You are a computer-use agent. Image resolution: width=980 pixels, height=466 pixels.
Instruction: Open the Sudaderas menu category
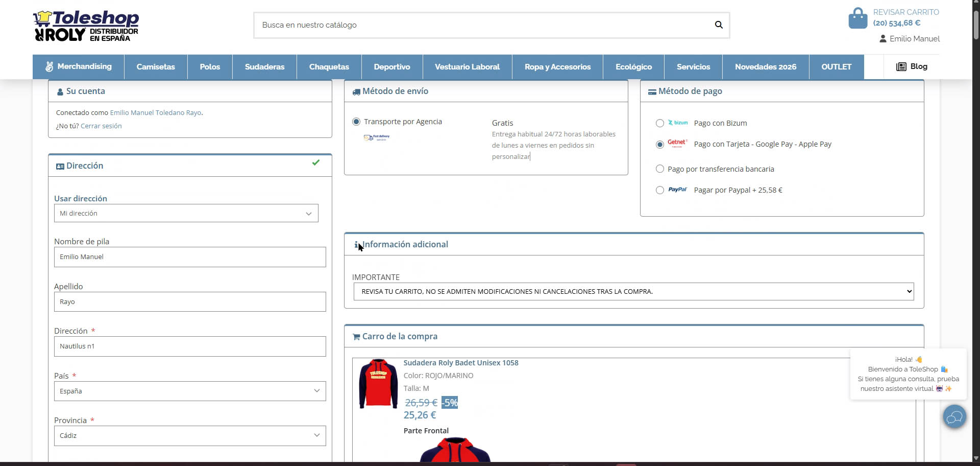[x=264, y=67]
